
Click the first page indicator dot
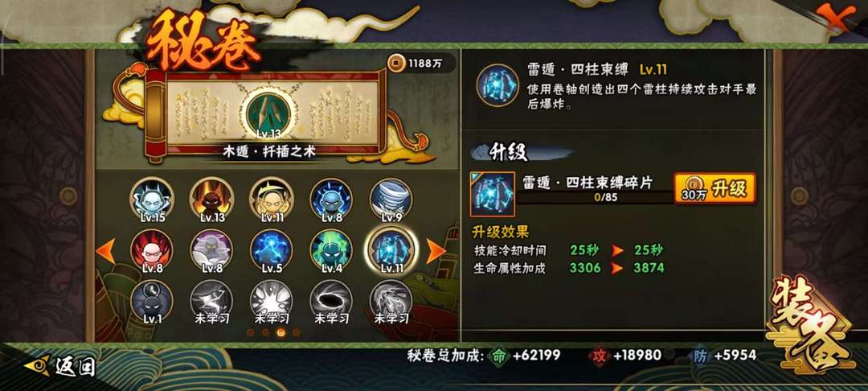pyautogui.click(x=251, y=332)
